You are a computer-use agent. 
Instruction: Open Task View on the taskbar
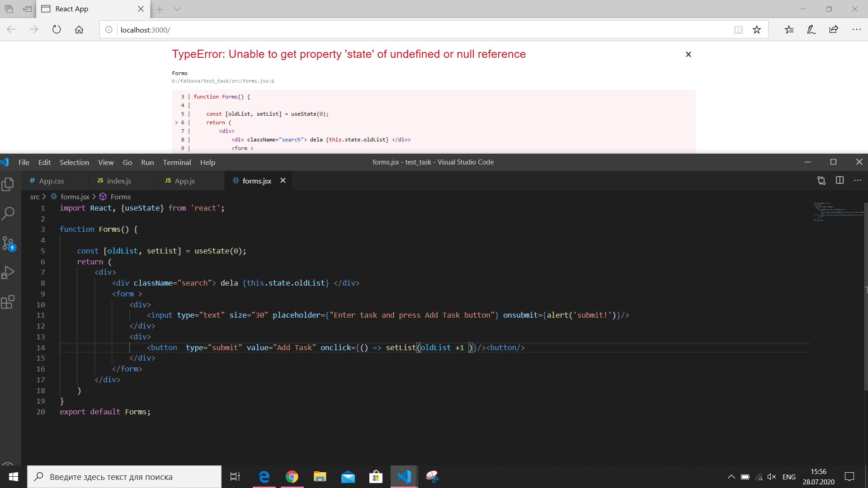click(x=235, y=477)
